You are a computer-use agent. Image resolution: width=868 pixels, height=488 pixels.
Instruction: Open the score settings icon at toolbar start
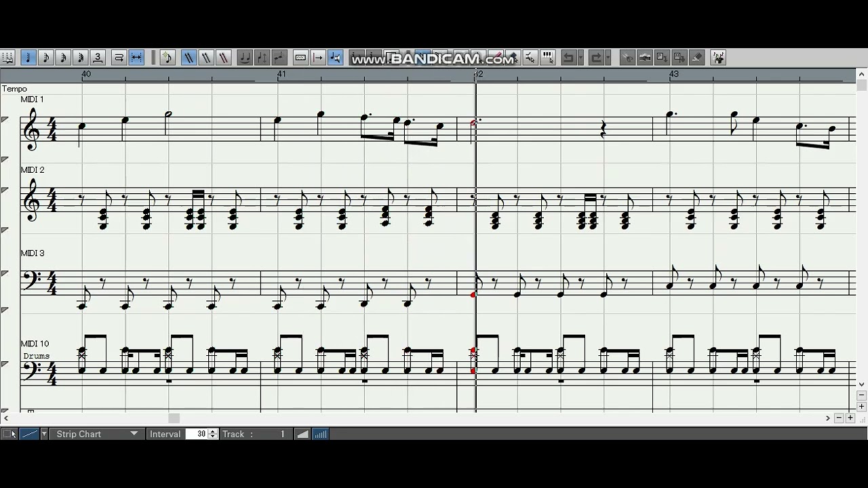tap(7, 58)
